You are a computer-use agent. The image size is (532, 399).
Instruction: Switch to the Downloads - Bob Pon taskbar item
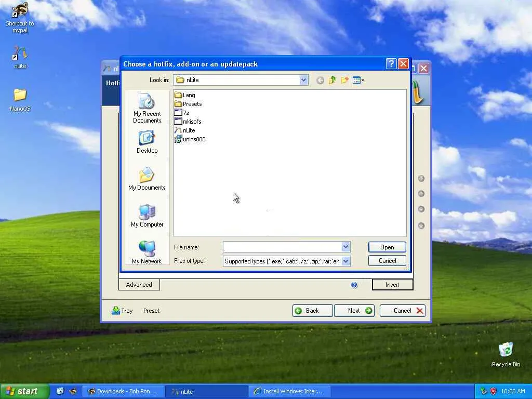click(x=124, y=391)
